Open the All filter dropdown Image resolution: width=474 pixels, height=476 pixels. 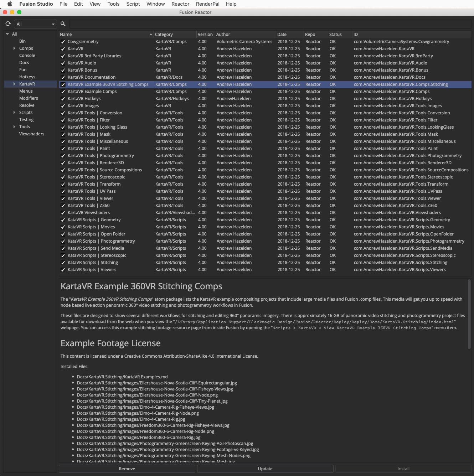tap(35, 24)
